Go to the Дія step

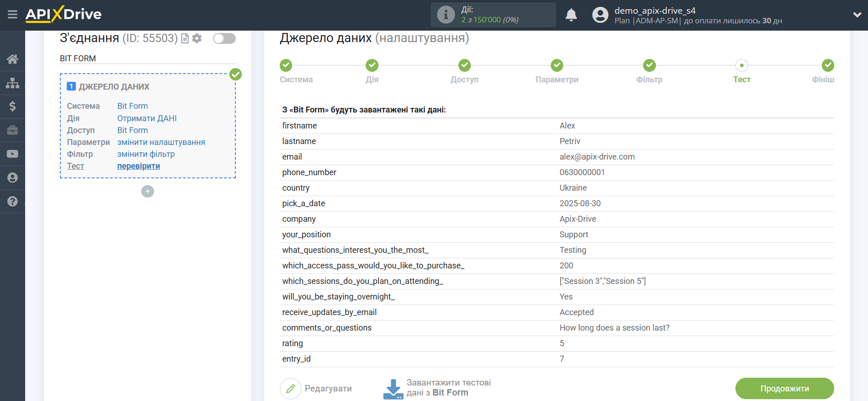(x=372, y=72)
